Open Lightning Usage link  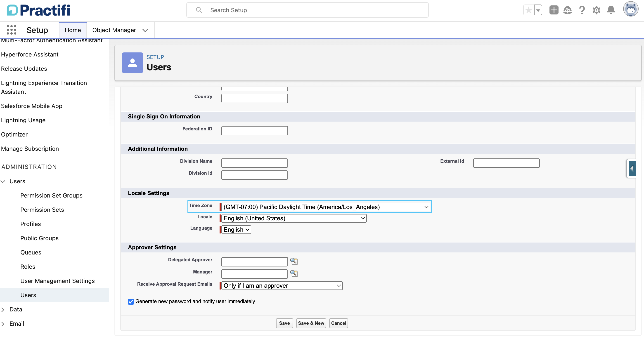(23, 120)
